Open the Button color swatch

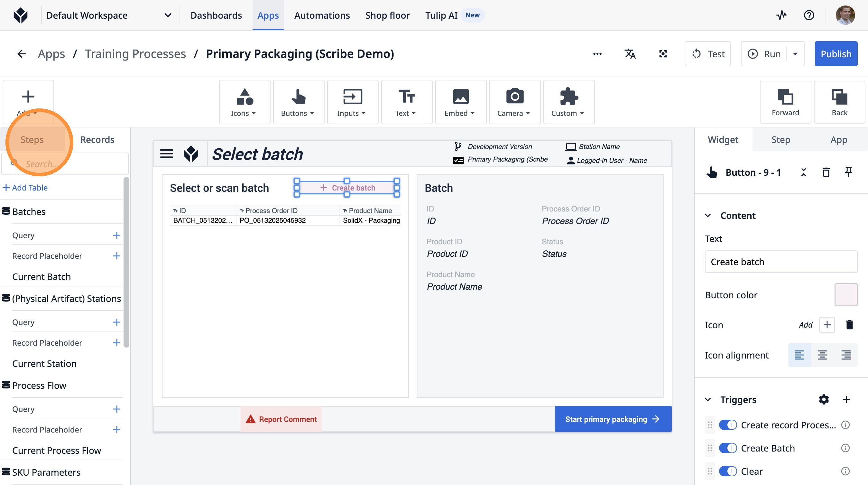[846, 295]
